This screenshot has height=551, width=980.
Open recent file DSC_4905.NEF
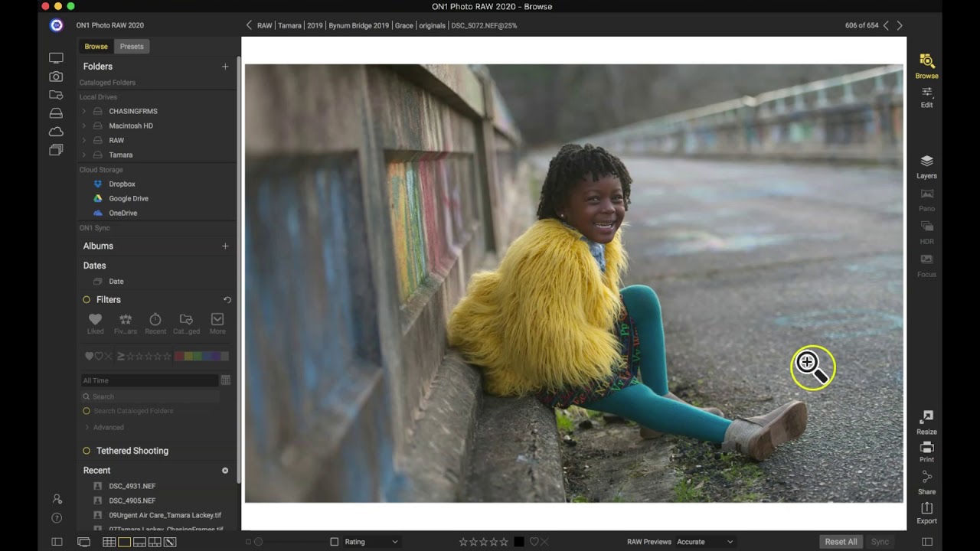(132, 500)
